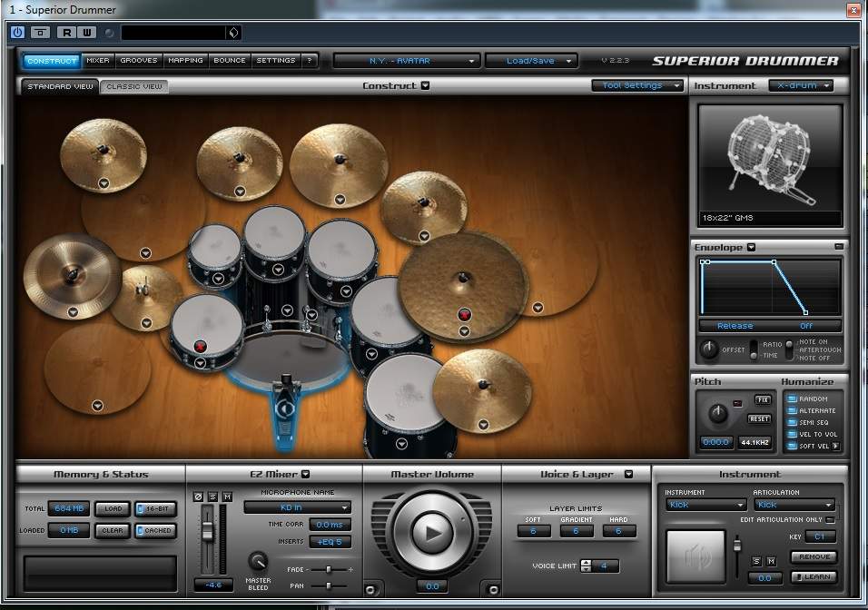Click the Learn key button
Screen dimensions: 868x610
click(814, 576)
